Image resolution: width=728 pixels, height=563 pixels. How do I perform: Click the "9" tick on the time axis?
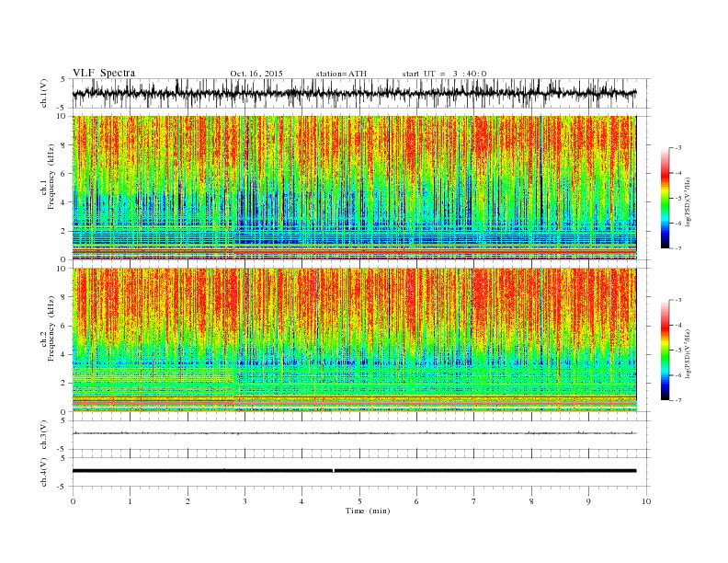click(588, 501)
